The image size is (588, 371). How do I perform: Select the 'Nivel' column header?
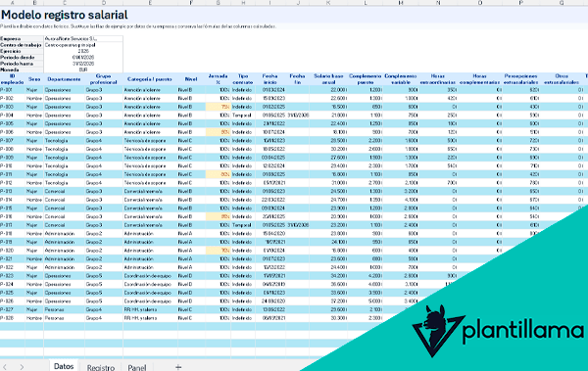pyautogui.click(x=191, y=79)
